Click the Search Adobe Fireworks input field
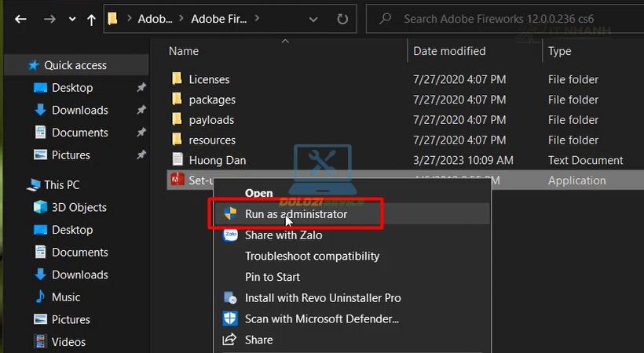The width and height of the screenshot is (644, 353). click(503, 18)
